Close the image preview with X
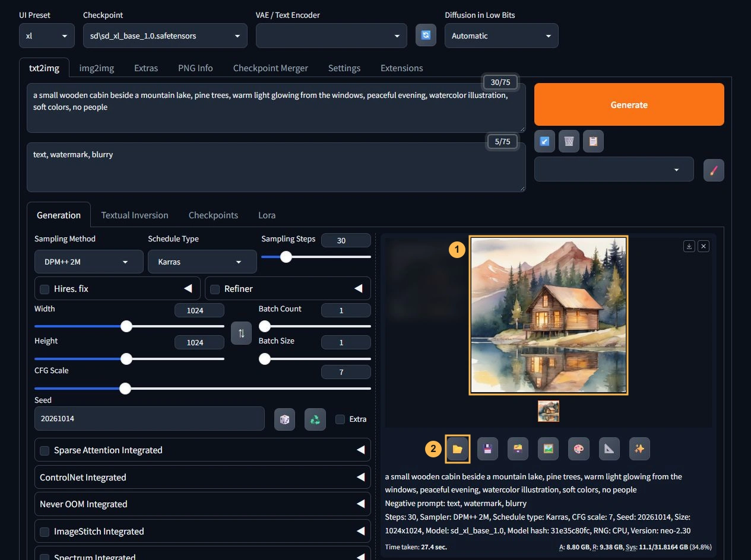Image resolution: width=751 pixels, height=560 pixels. (704, 246)
